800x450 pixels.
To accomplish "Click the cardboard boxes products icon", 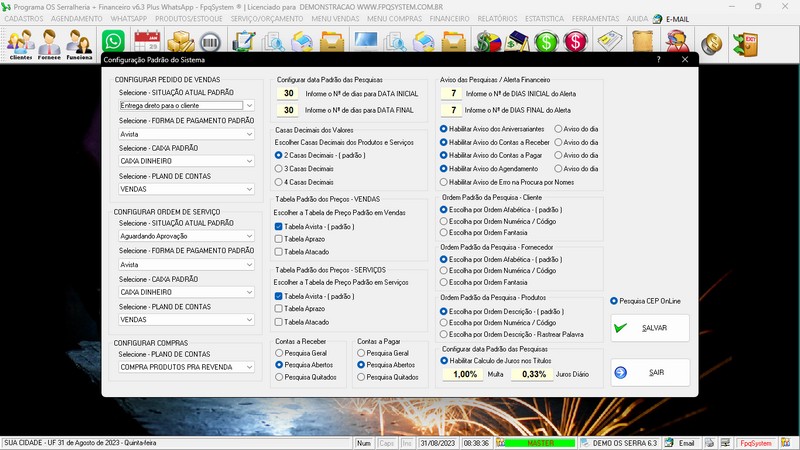I will pyautogui.click(x=180, y=43).
